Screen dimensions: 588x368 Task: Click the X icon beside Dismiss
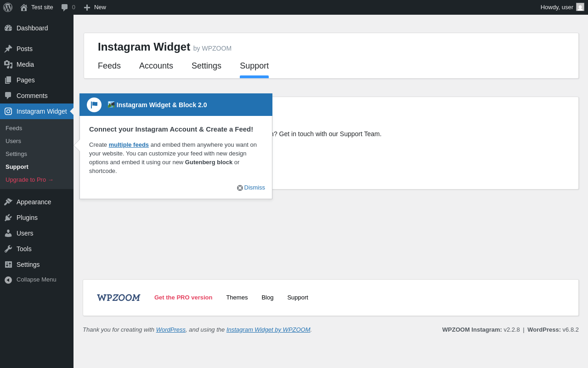[x=240, y=188]
